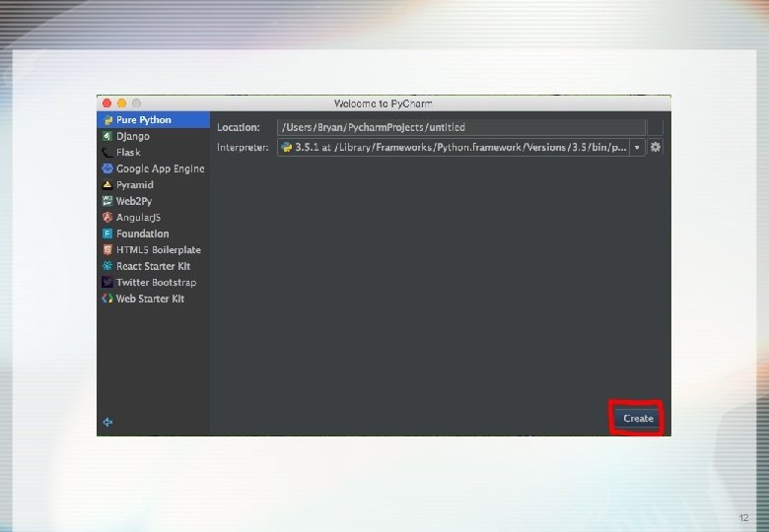Select Twitter Bootstrap template

tap(154, 282)
